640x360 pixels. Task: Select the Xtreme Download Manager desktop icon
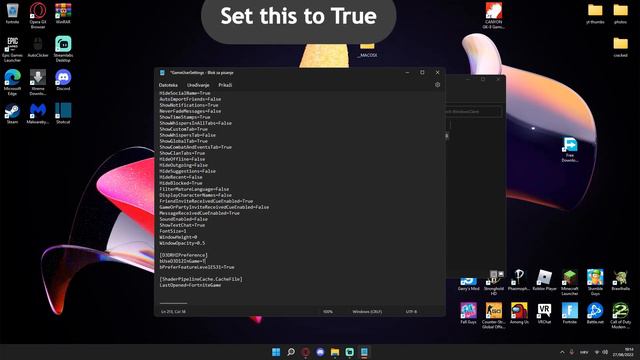[x=38, y=82]
